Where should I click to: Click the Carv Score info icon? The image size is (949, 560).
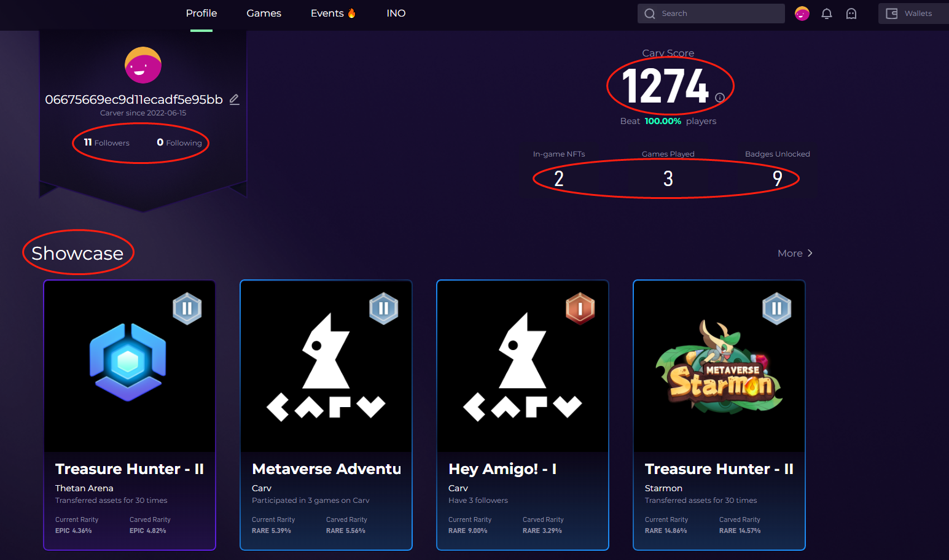pyautogui.click(x=720, y=98)
